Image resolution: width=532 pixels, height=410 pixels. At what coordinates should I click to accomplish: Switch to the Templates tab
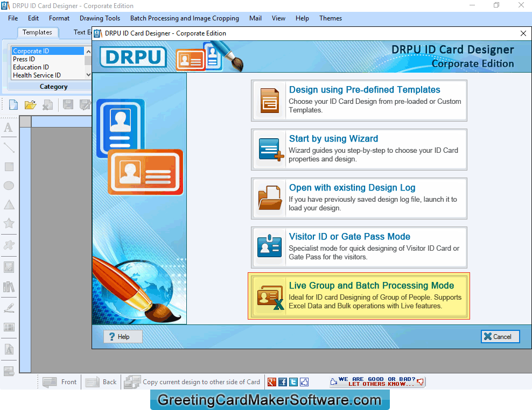tap(37, 32)
